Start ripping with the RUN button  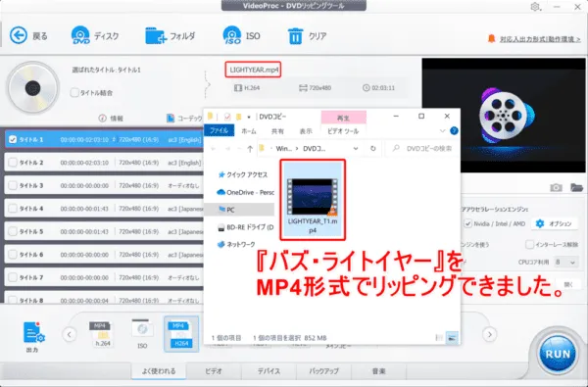tap(558, 354)
